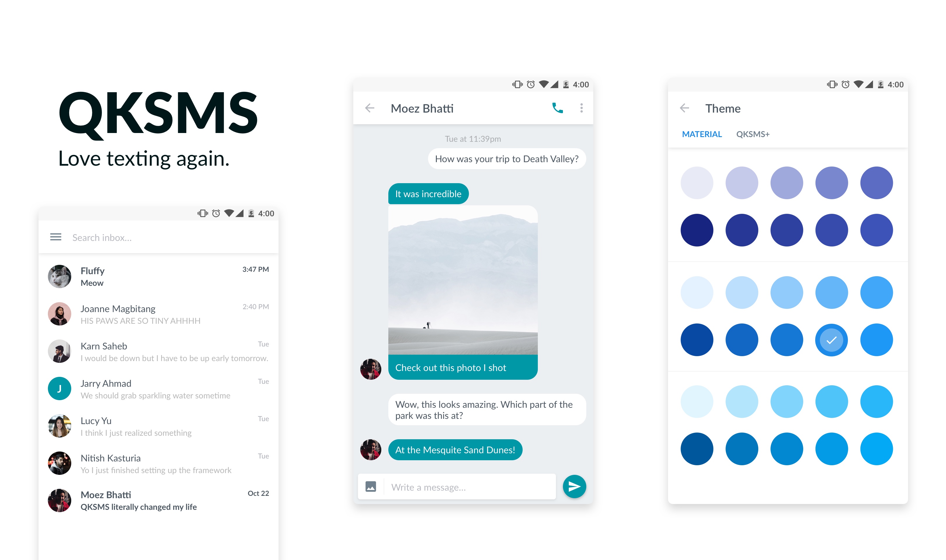Tap the back arrow icon in conversation
Viewport: 946px width, 560px height.
[371, 108]
